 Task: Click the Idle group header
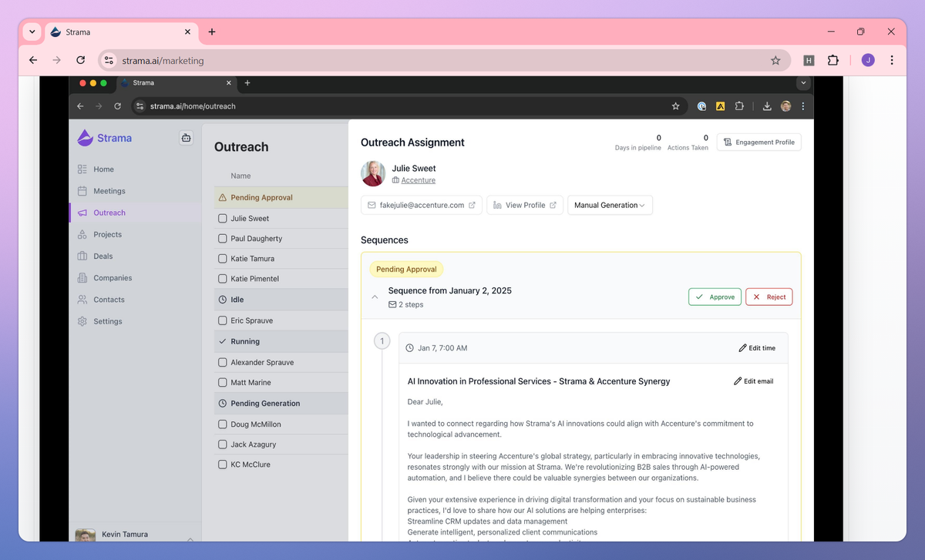(x=281, y=300)
